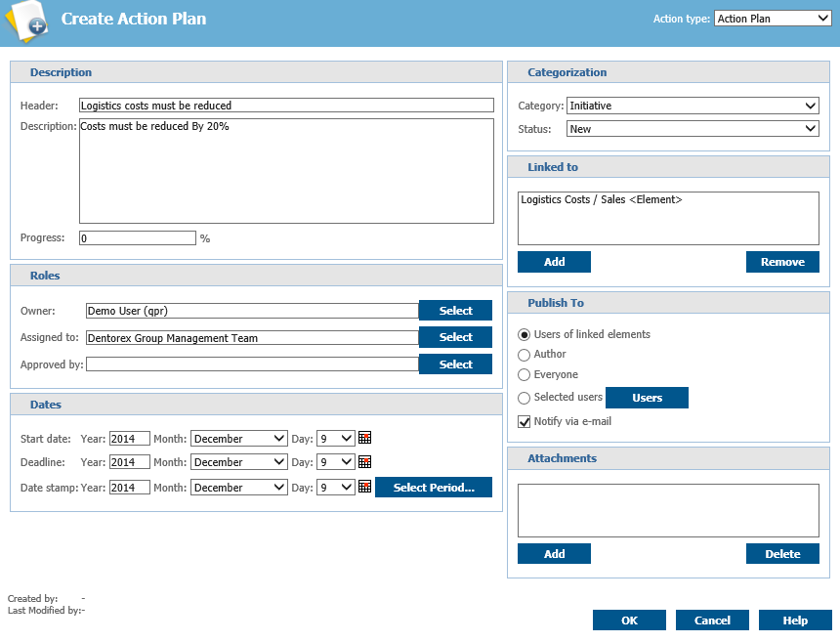Open the Month dropdown for Start date
The height and width of the screenshot is (642, 840).
pos(238,438)
